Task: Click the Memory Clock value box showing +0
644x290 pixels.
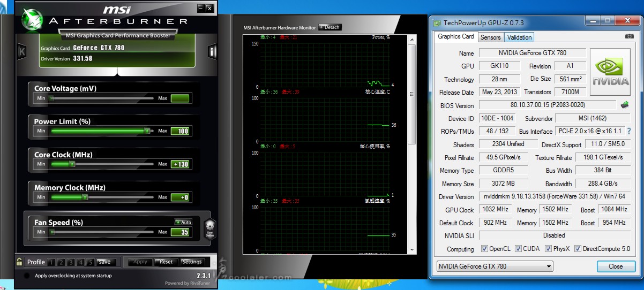Action: [x=180, y=197]
